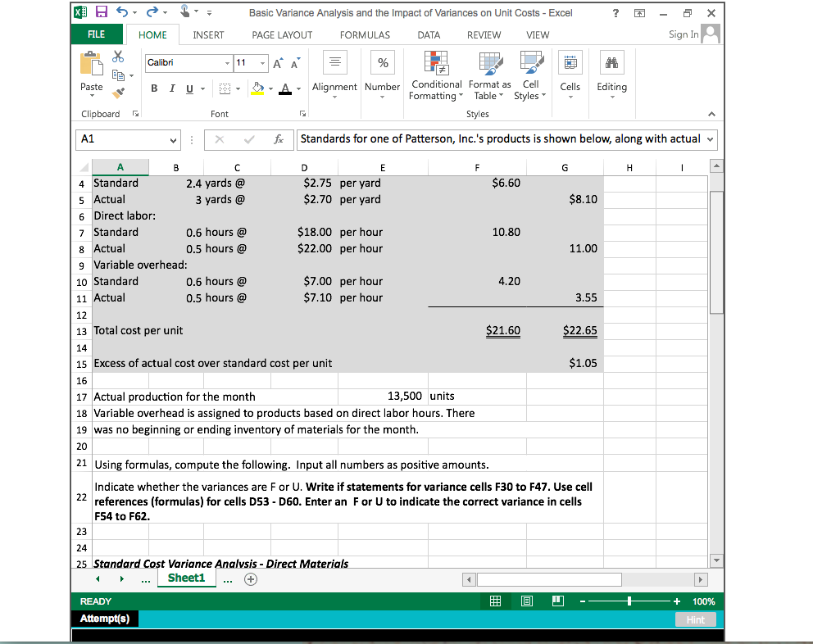Apply the Percent number format
The height and width of the screenshot is (644, 813).
(382, 61)
